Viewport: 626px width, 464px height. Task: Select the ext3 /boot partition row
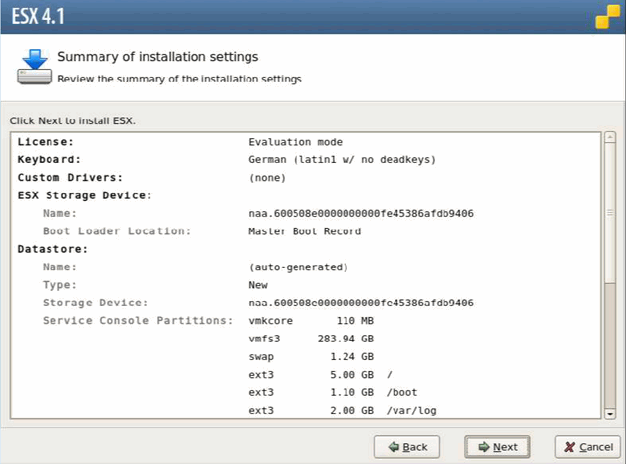[x=320, y=393]
